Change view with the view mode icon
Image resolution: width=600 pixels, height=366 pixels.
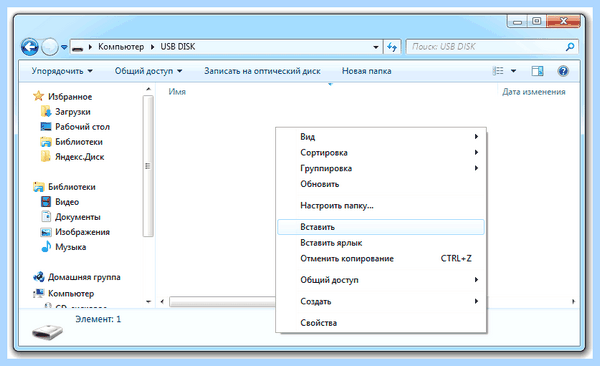click(498, 71)
